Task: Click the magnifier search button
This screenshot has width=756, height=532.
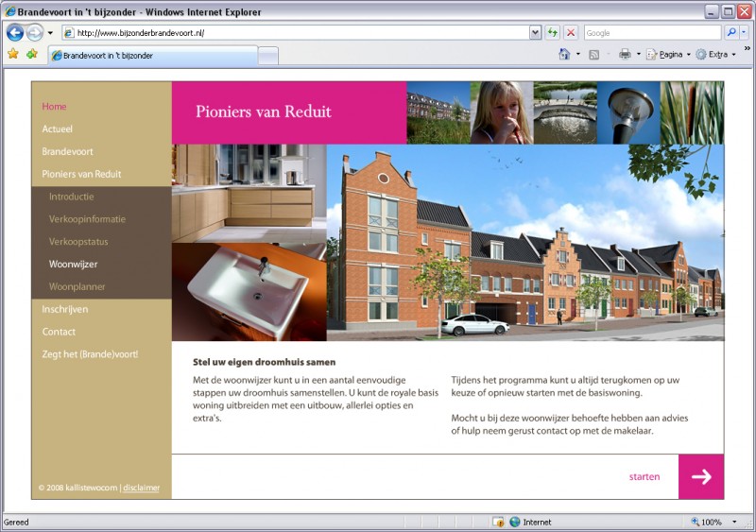Action: click(x=731, y=33)
